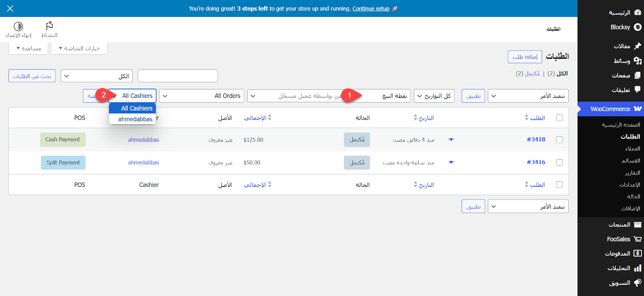Screen dimensions: 644x296
Task: Sort by order column arrows in header
Action: [x=526, y=118]
